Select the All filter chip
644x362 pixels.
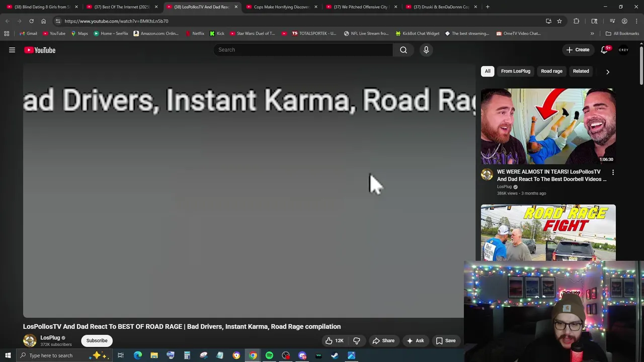pyautogui.click(x=488, y=71)
